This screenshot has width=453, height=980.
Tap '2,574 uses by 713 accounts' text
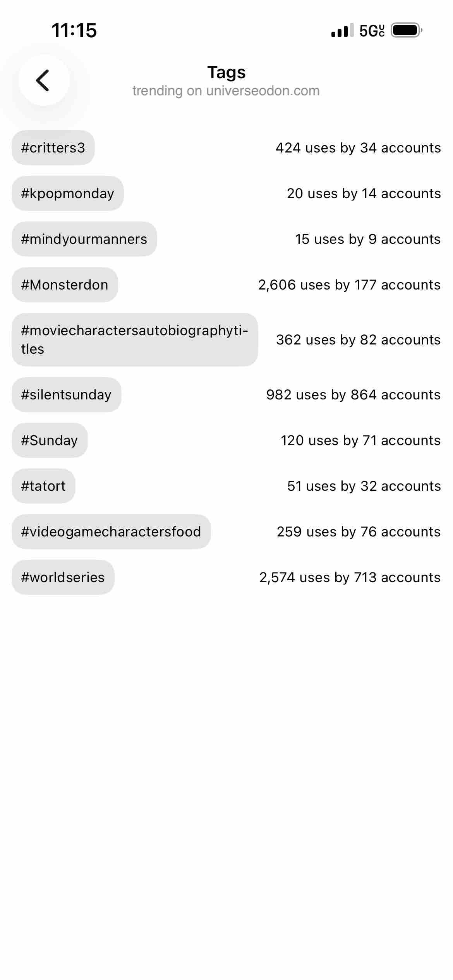pos(350,577)
